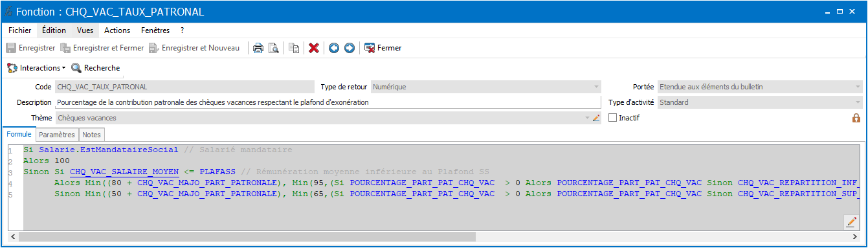
Task: Open the Actions menu
Action: (117, 30)
